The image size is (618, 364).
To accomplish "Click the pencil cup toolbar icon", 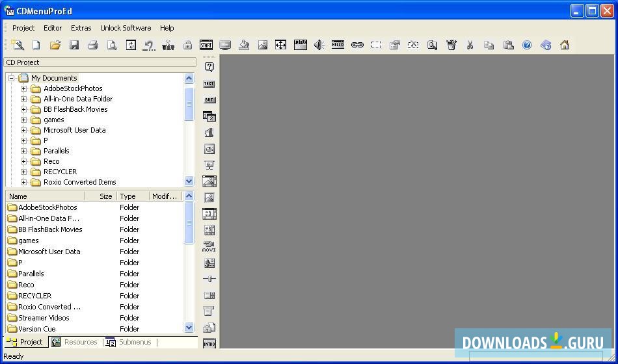I will pos(451,45).
